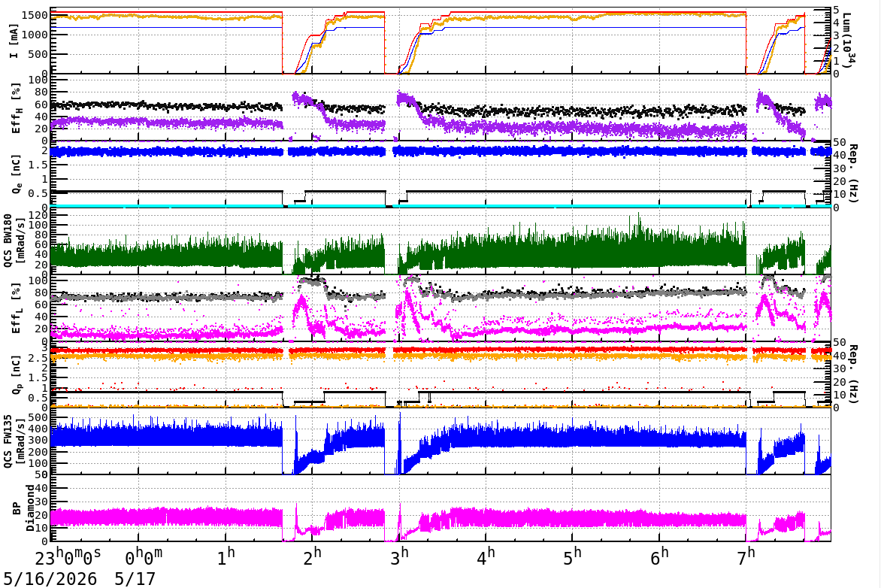The width and height of the screenshot is (881, 588).
Task: Click the "6h" time axis tick label
Action: [659, 557]
